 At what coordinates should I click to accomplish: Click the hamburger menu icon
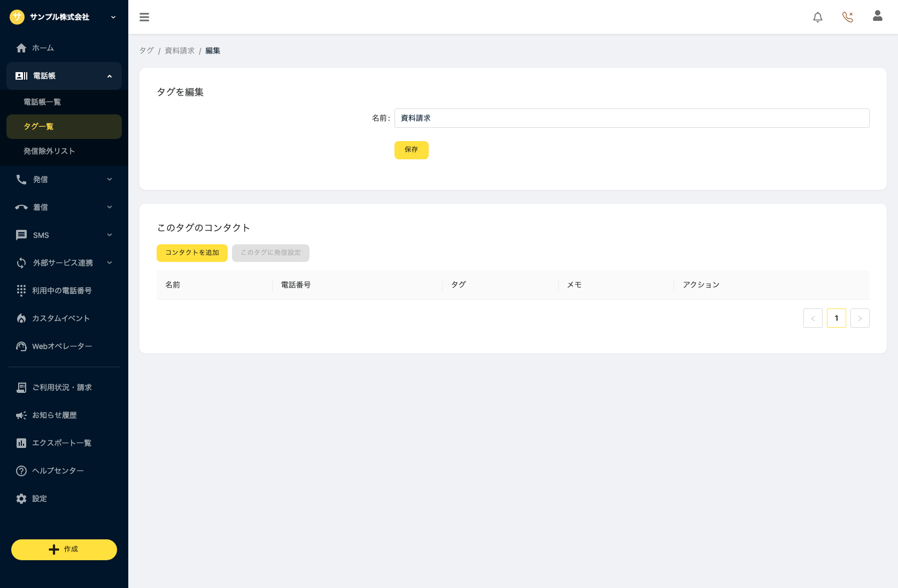(x=144, y=17)
